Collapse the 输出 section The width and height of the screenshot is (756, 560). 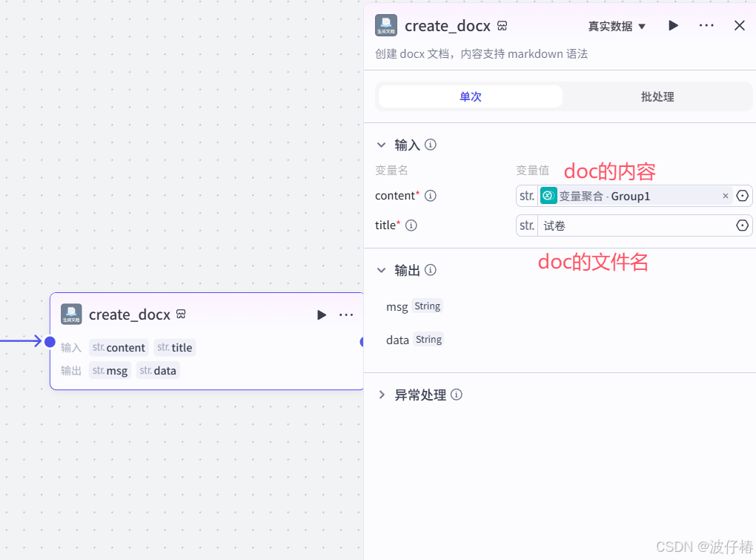click(x=382, y=269)
